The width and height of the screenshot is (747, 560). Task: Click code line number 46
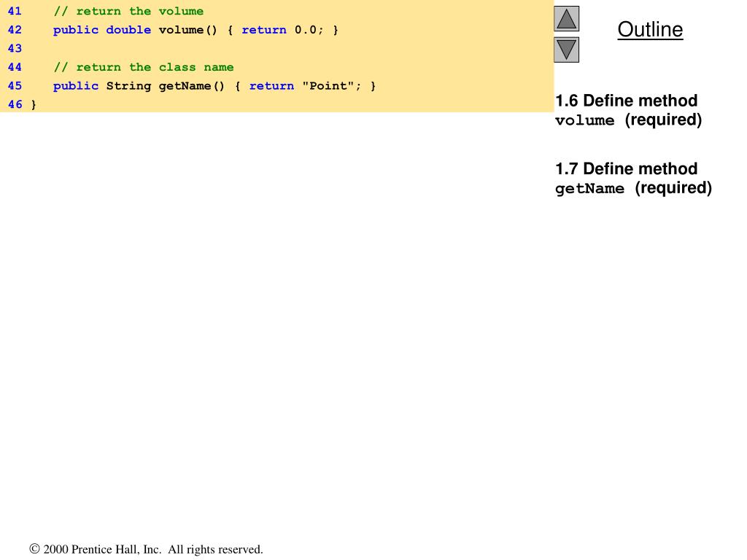(x=15, y=104)
